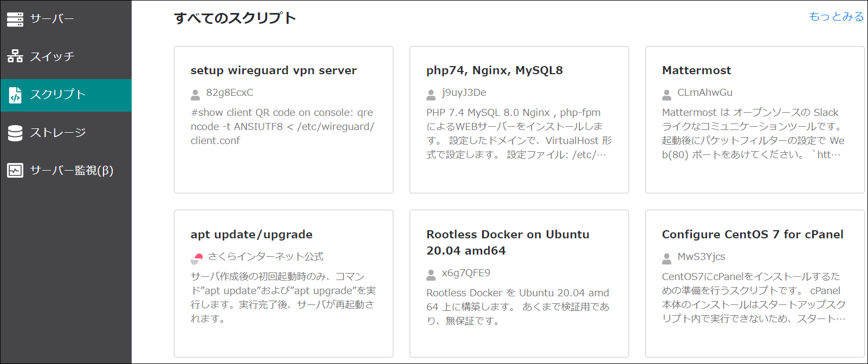Viewport: 868px width, 364px height.
Task: Click the script file icon in sidebar
Action: [x=15, y=95]
